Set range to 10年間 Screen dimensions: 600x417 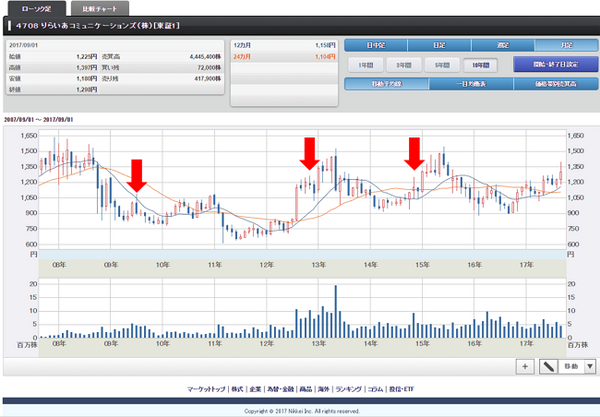click(x=480, y=65)
